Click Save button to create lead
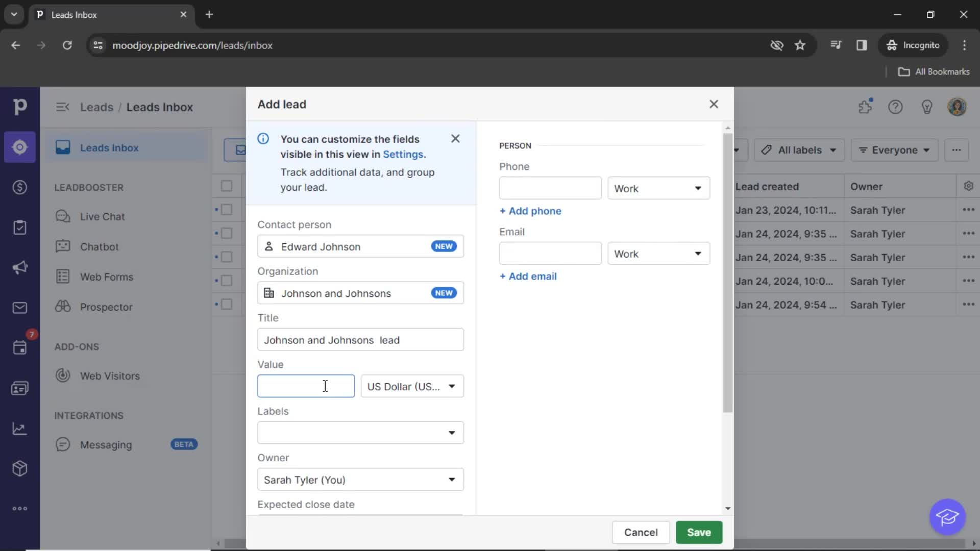Screen dimensions: 980x551 point(699,532)
